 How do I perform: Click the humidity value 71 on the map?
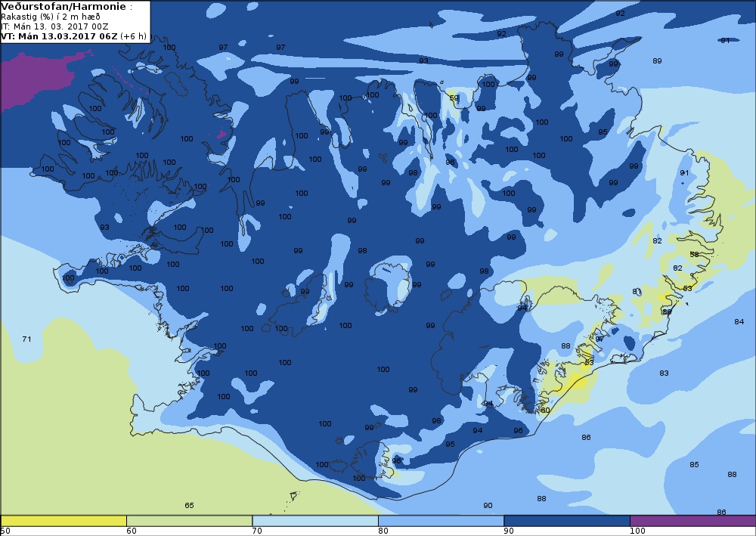26,339
